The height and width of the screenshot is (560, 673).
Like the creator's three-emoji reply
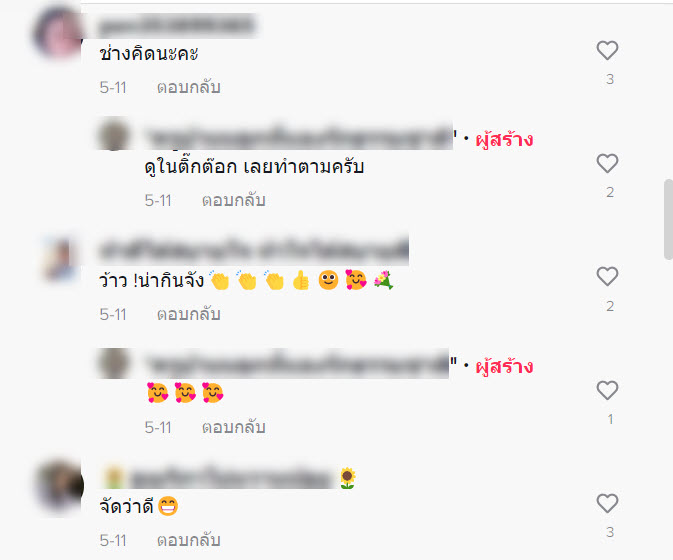pos(607,390)
